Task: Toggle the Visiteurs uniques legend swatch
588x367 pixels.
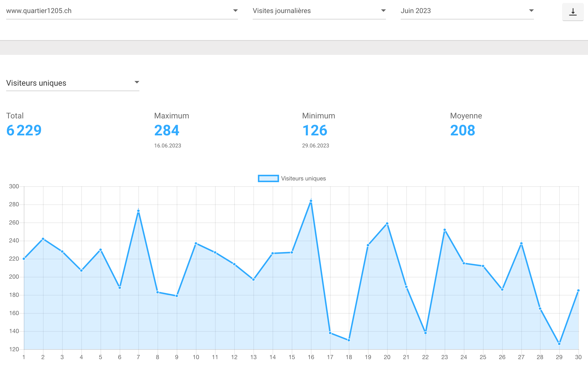Action: [268, 178]
